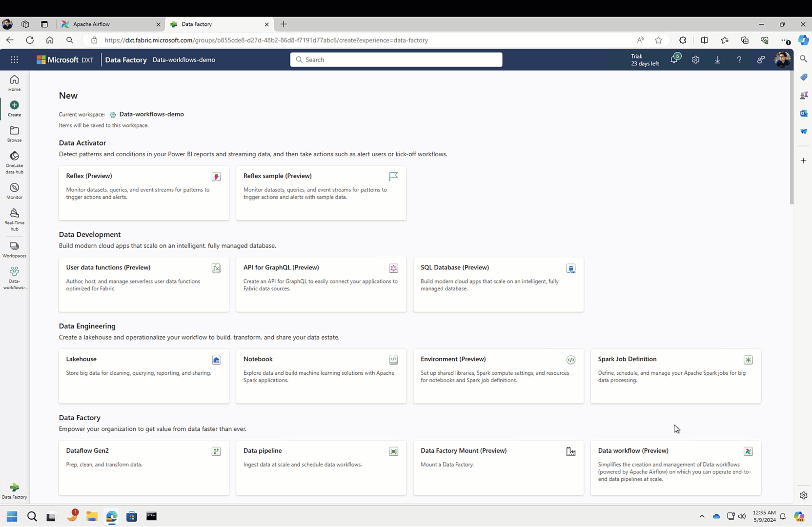
Task: Create a Reflex sample (Preview) item
Action: point(321,193)
